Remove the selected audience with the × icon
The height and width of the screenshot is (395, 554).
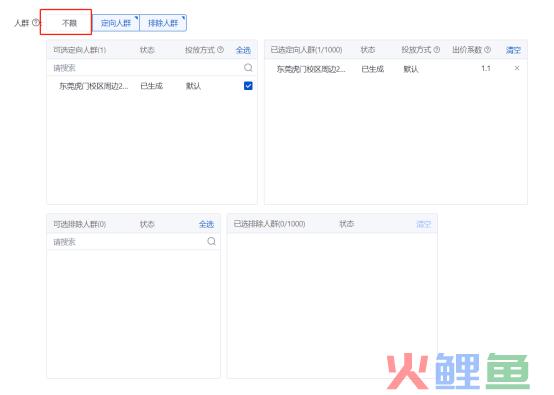click(517, 68)
